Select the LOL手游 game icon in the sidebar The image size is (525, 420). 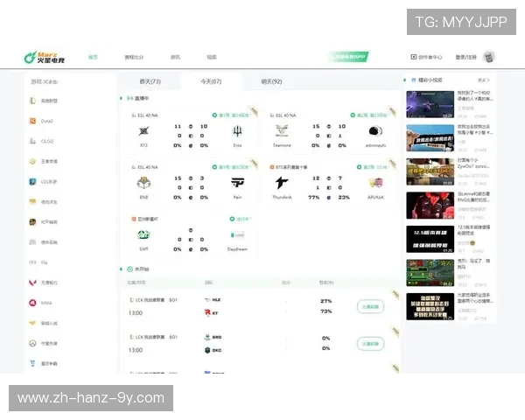[x=32, y=181]
